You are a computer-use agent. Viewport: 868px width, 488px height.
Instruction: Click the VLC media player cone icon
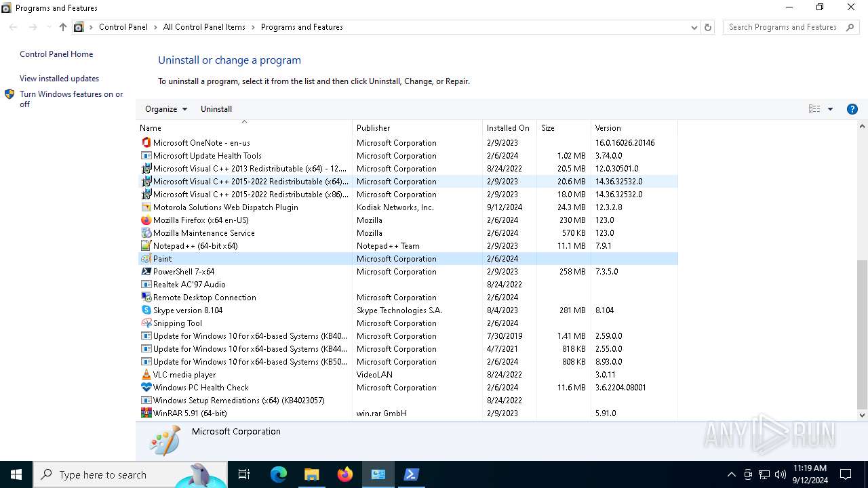click(146, 375)
